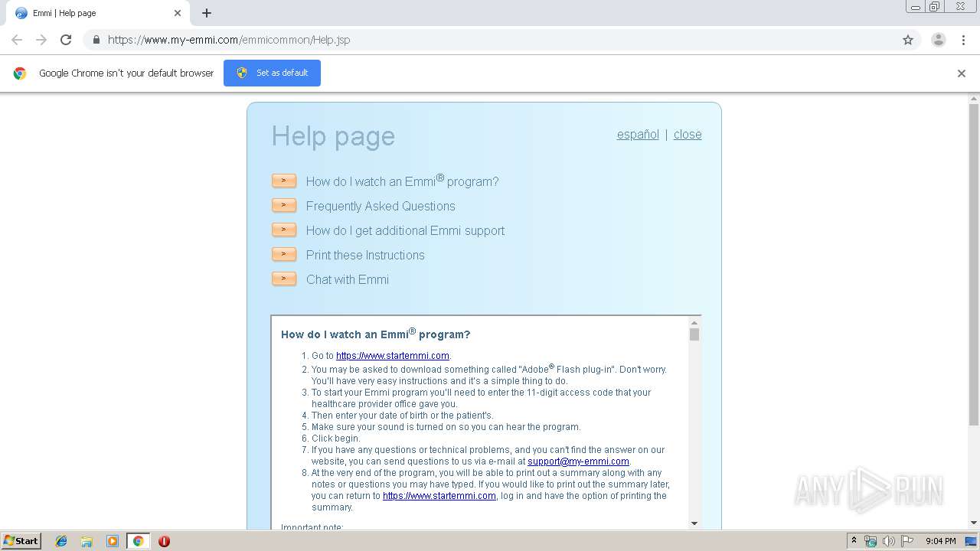Viewport: 980px width, 551px height.
Task: Click the browser forward arrow
Action: point(41,40)
